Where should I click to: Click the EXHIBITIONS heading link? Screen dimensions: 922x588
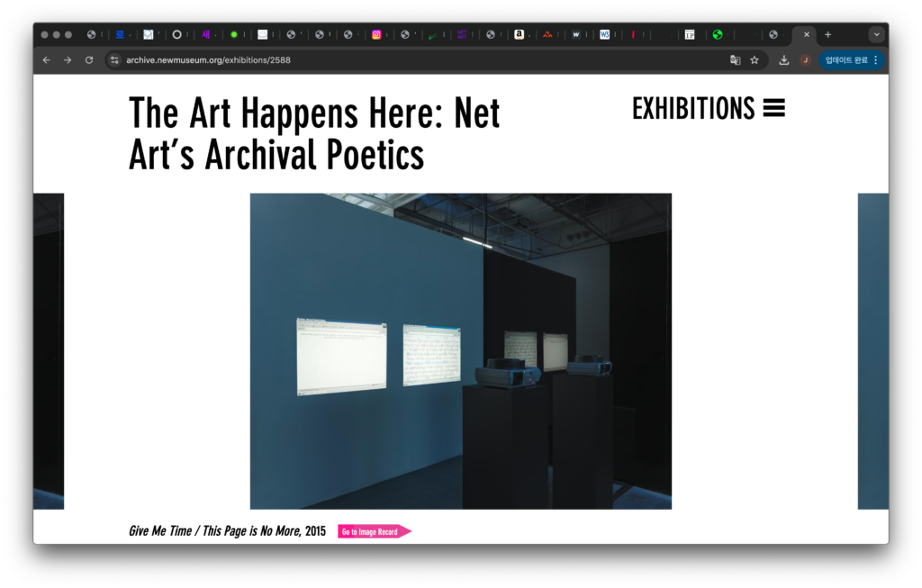pyautogui.click(x=692, y=109)
